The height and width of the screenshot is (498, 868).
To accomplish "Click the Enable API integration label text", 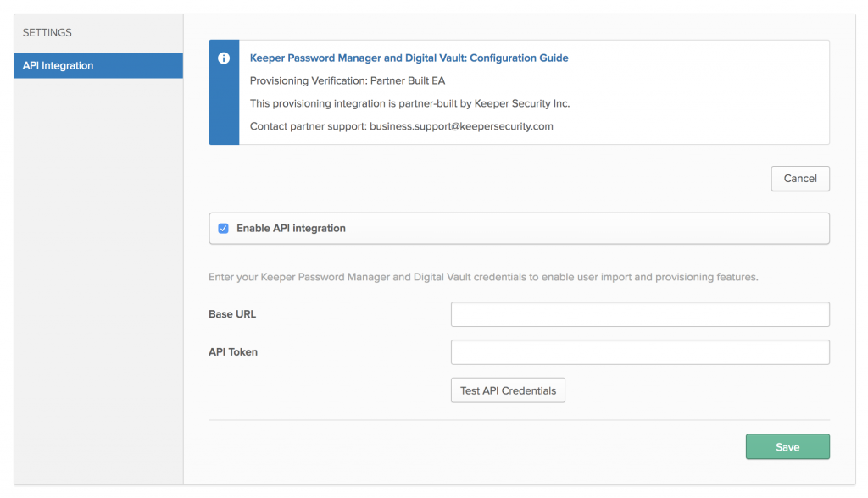I will (291, 229).
